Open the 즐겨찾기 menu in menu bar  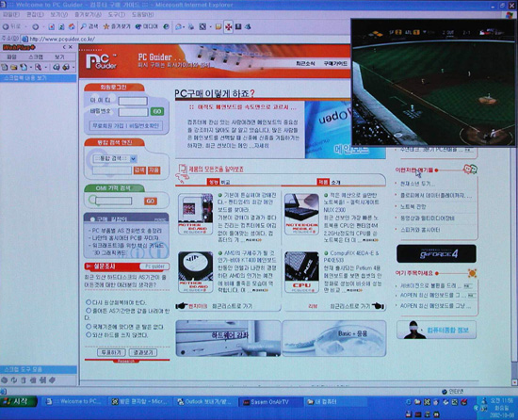88,15
